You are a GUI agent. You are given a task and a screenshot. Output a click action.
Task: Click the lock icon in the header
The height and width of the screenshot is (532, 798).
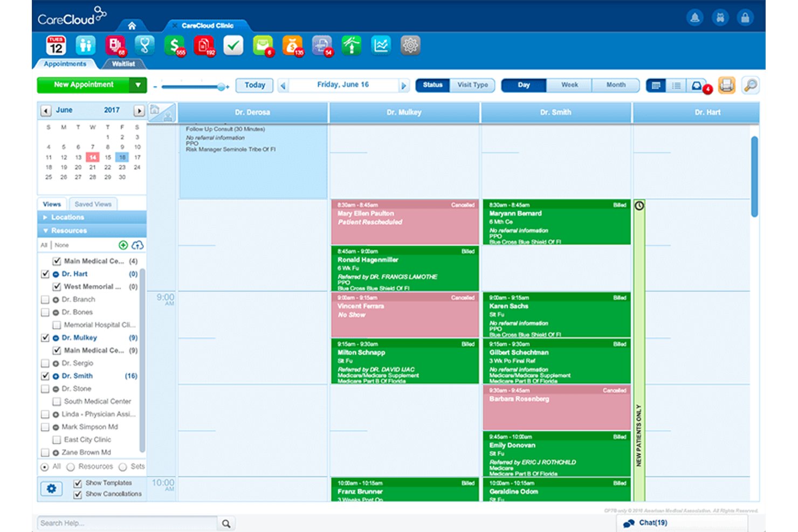[745, 18]
